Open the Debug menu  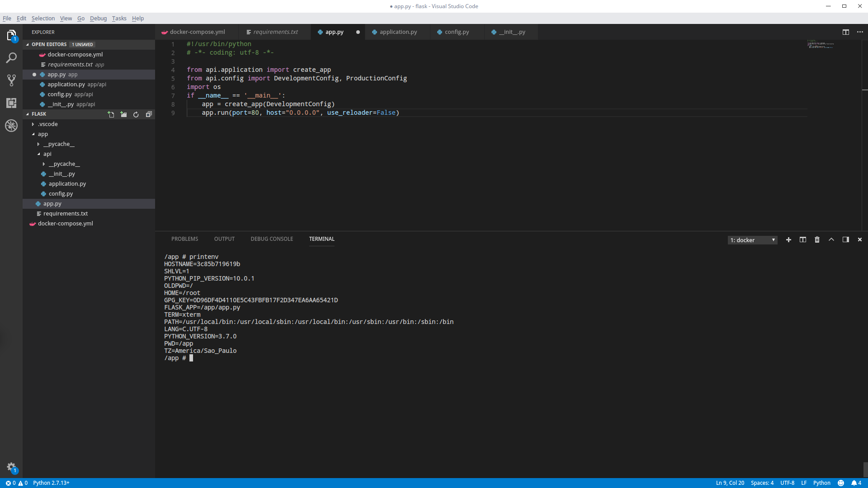(x=98, y=18)
